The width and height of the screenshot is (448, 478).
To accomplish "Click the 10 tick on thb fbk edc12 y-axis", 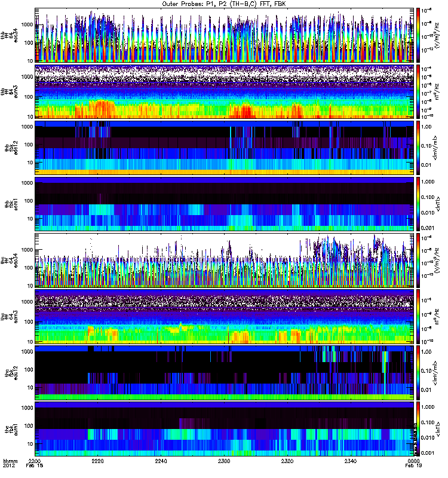I will (x=30, y=163).
